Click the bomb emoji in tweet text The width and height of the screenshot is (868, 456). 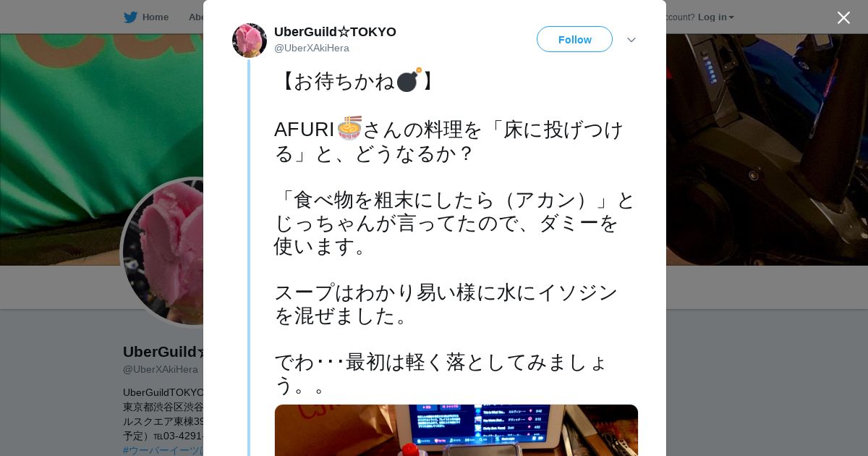409,80
